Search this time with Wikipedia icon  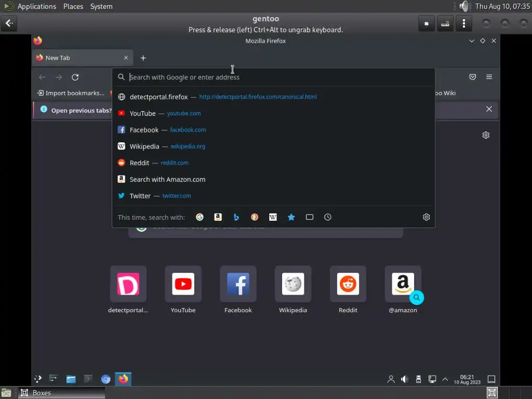click(273, 217)
